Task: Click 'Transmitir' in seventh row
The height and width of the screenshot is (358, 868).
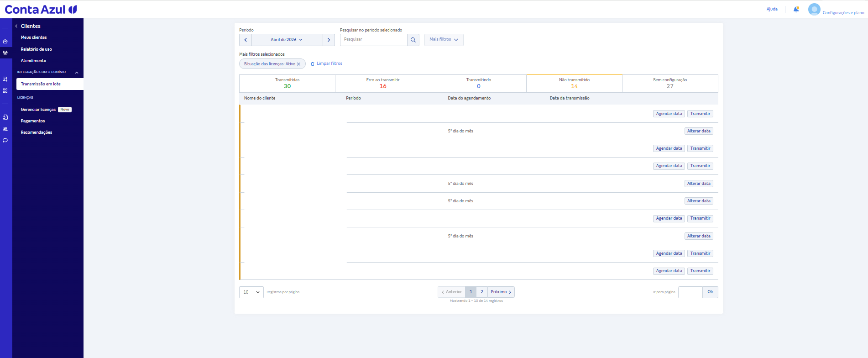Action: 700,218
